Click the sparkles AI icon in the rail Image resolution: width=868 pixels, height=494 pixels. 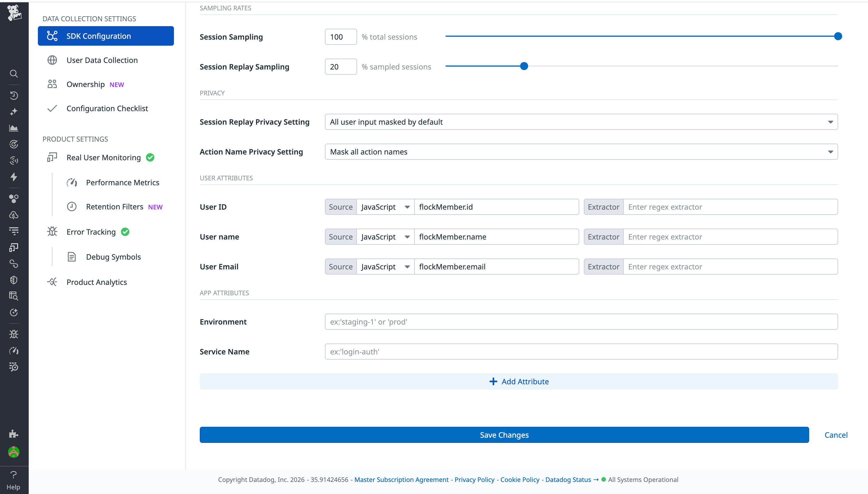click(x=13, y=112)
